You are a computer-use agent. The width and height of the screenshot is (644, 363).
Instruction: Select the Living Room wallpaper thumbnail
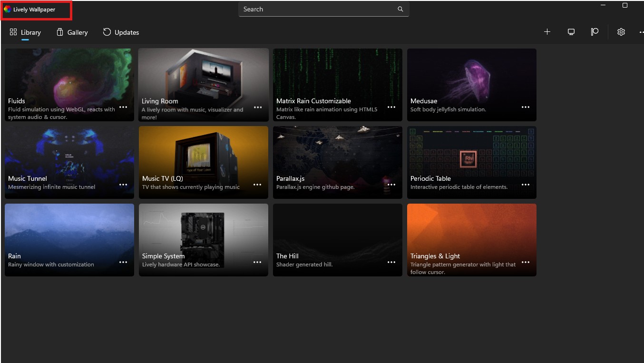tap(203, 76)
